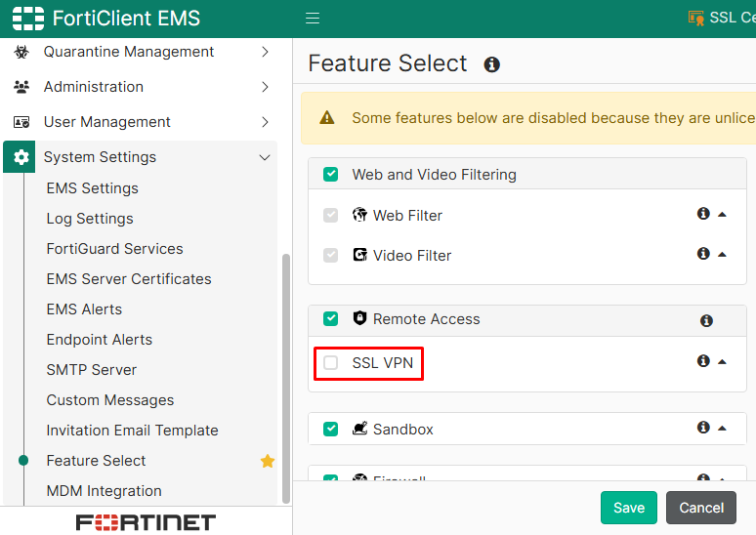Select Feature Select menu item
Screen dimensions: 756x535
pos(96,461)
